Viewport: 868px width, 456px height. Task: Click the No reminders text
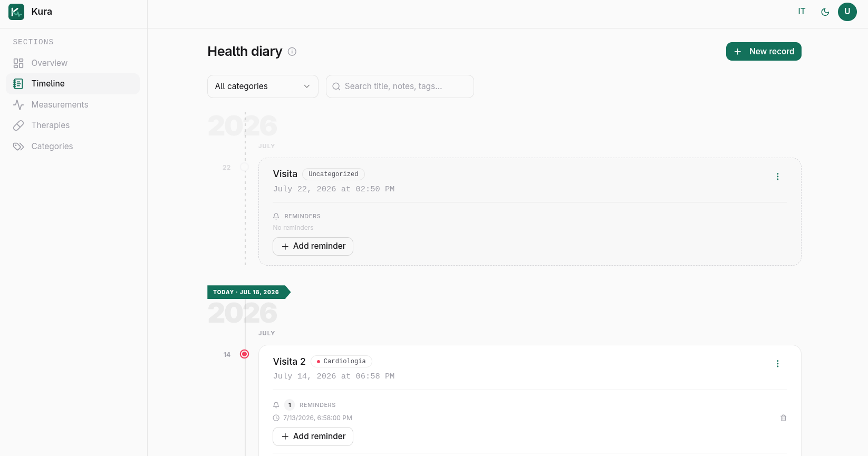click(293, 228)
